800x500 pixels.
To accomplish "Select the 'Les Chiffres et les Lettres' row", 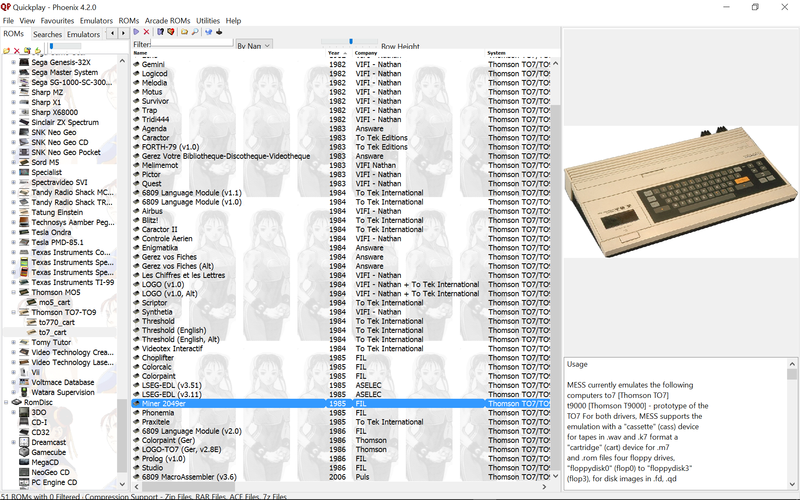I will click(341, 275).
